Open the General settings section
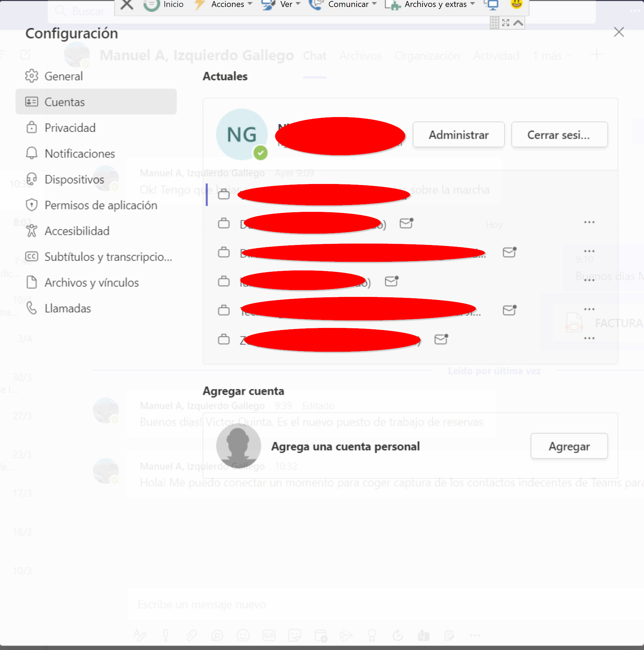644x650 pixels. [x=96, y=76]
